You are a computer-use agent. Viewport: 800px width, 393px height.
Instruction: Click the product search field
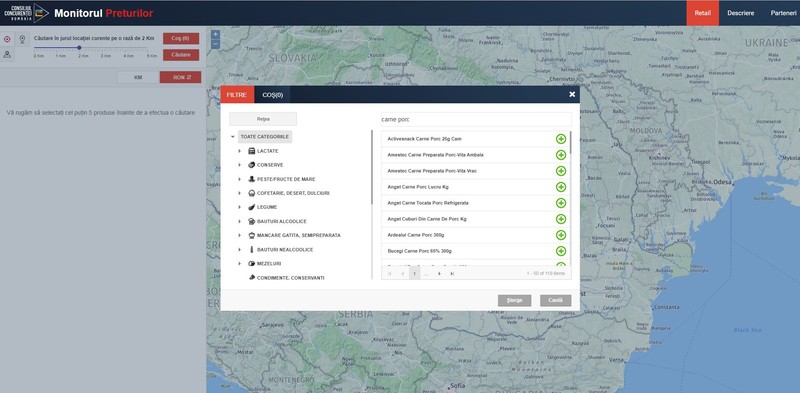coord(477,119)
